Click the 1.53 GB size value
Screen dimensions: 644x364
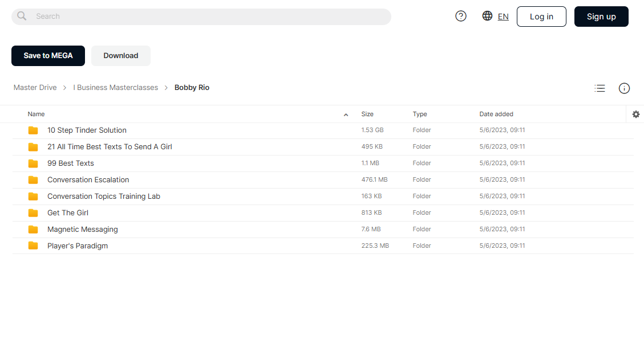pyautogui.click(x=372, y=130)
